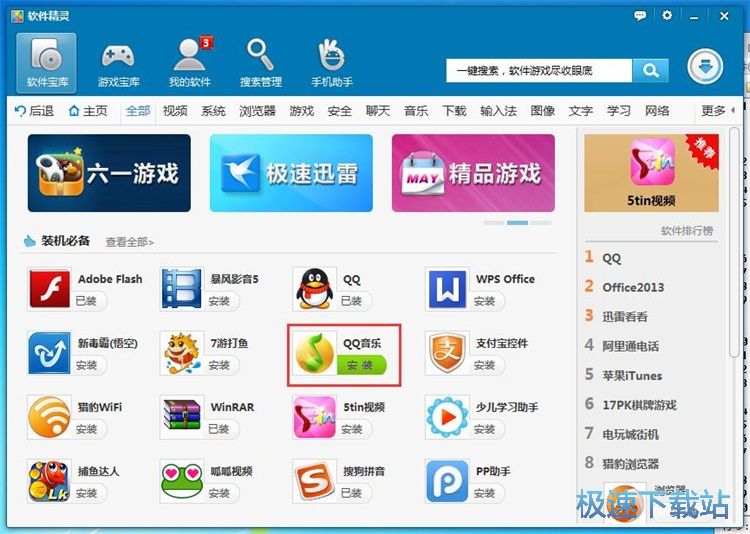Click the 少儿学习助手 play icon
Viewport: 750px width, 534px height.
(x=447, y=417)
